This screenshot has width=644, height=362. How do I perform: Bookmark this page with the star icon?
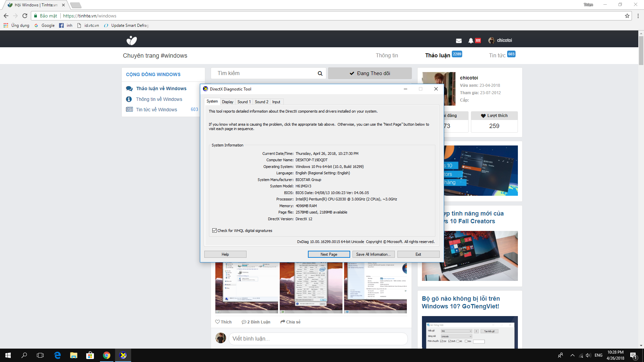627,16
